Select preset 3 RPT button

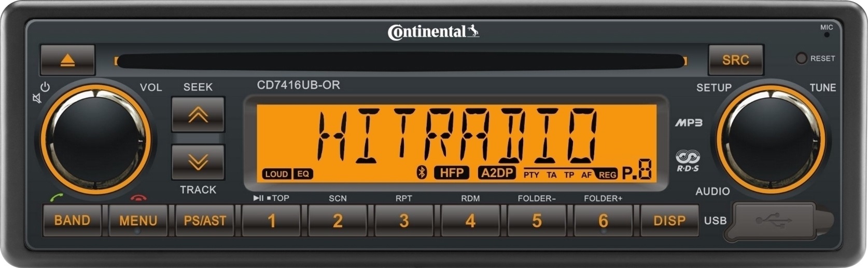point(404,221)
